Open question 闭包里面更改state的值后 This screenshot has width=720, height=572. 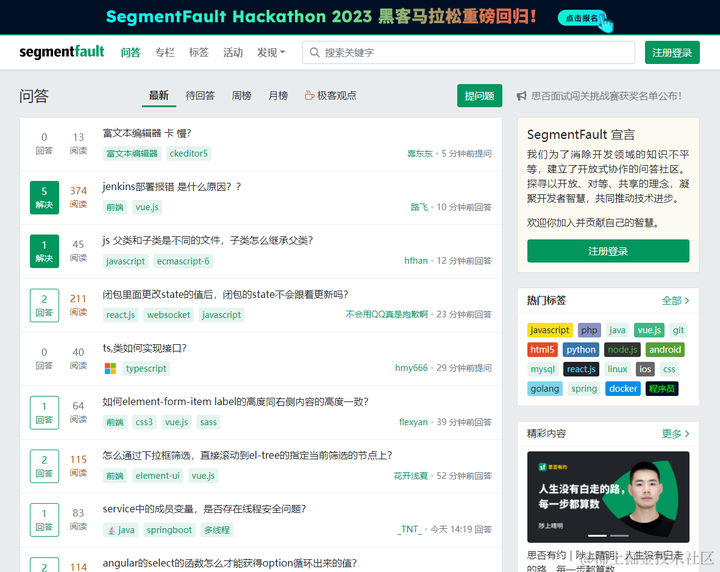(225, 294)
